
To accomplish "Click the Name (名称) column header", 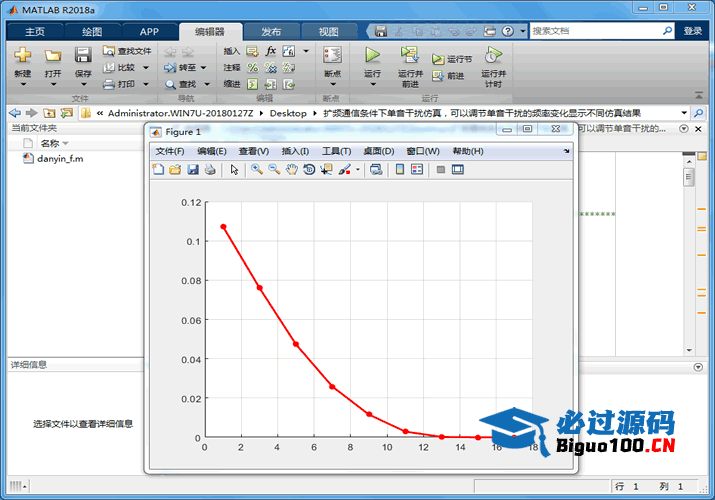I will pyautogui.click(x=50, y=143).
